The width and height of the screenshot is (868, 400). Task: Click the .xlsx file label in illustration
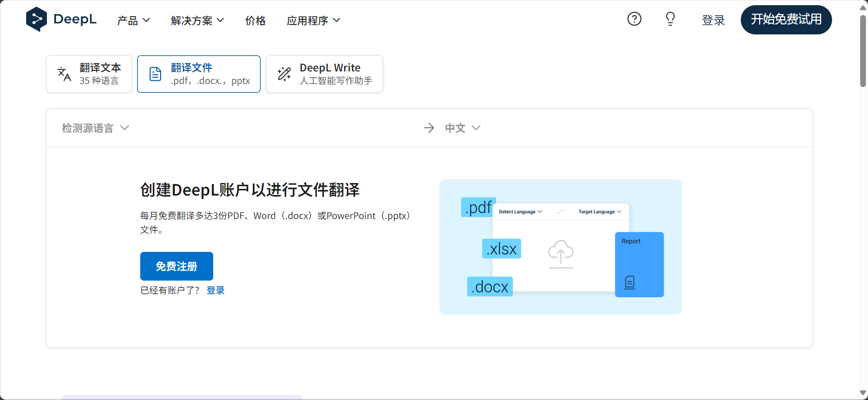pos(502,249)
